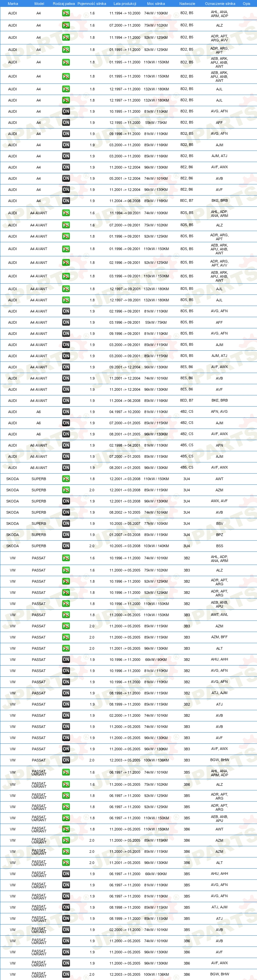Click PB icon in SKODA SUPERB AZM row
The height and width of the screenshot is (980, 257).
point(66,490)
